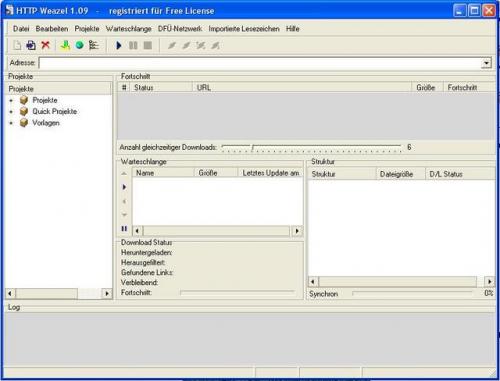Open the Warteschlange menu

[129, 29]
